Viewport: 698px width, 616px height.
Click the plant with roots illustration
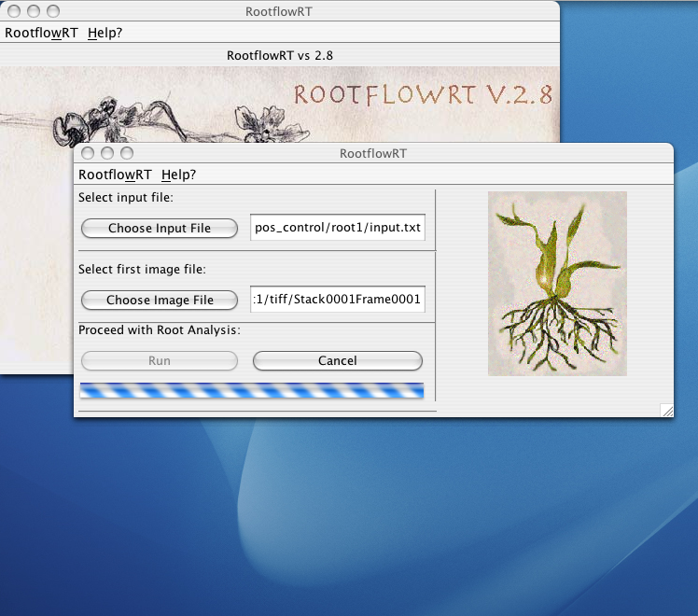pos(557,284)
